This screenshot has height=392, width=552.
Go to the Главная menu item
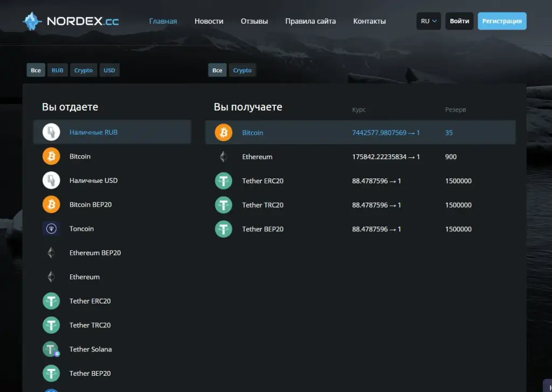coord(163,21)
